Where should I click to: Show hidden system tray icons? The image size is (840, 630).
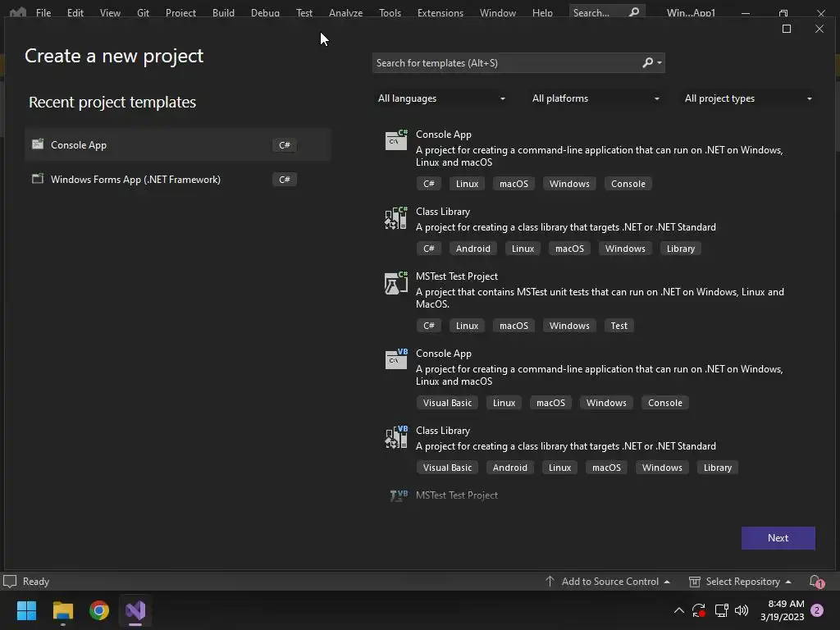(x=678, y=610)
